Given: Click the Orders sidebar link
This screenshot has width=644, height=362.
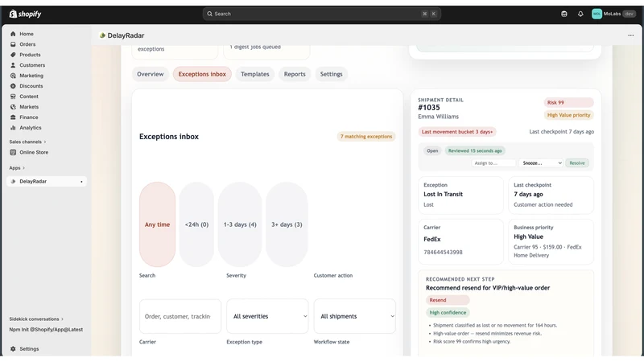Looking at the screenshot, I should (x=27, y=44).
